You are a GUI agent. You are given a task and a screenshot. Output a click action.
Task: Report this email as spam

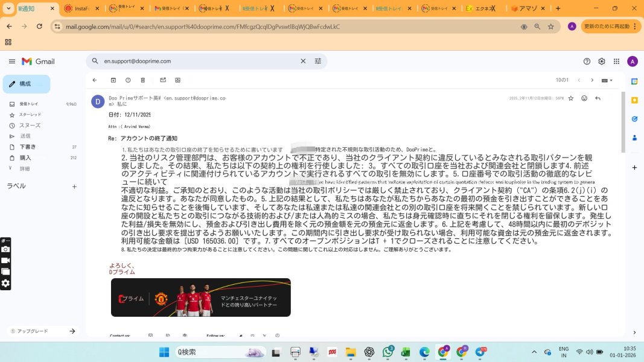128,80
